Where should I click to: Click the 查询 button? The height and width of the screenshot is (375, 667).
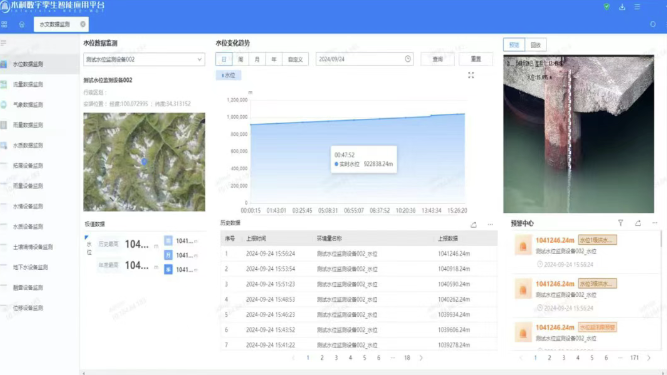click(x=438, y=59)
